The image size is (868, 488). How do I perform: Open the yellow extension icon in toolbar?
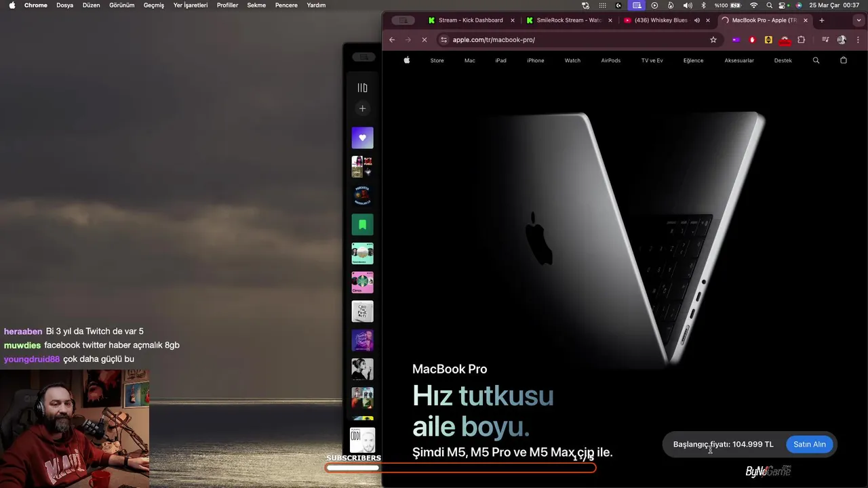pos(768,40)
